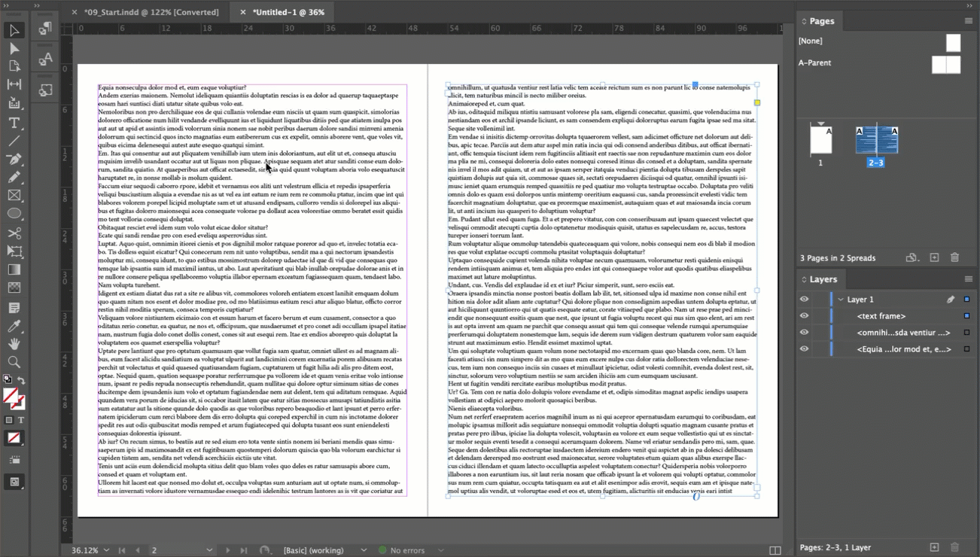The height and width of the screenshot is (557, 980).
Task: Activate the Hand tool
Action: click(14, 344)
